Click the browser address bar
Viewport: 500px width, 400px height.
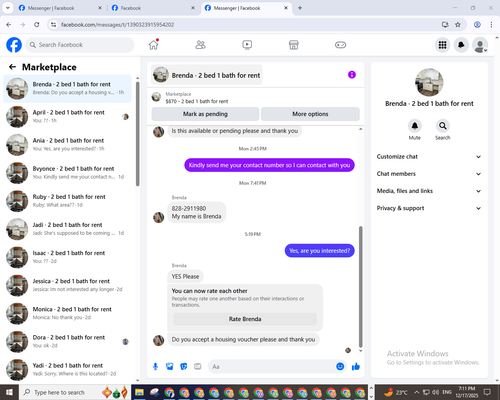click(x=247, y=24)
